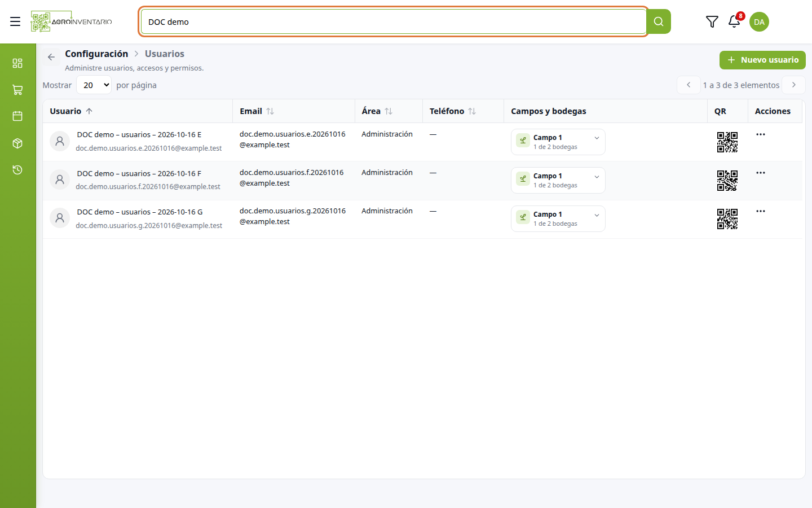Image resolution: width=812 pixels, height=508 pixels.
Task: Click Usuarios breadcrumb label
Action: pos(165,54)
